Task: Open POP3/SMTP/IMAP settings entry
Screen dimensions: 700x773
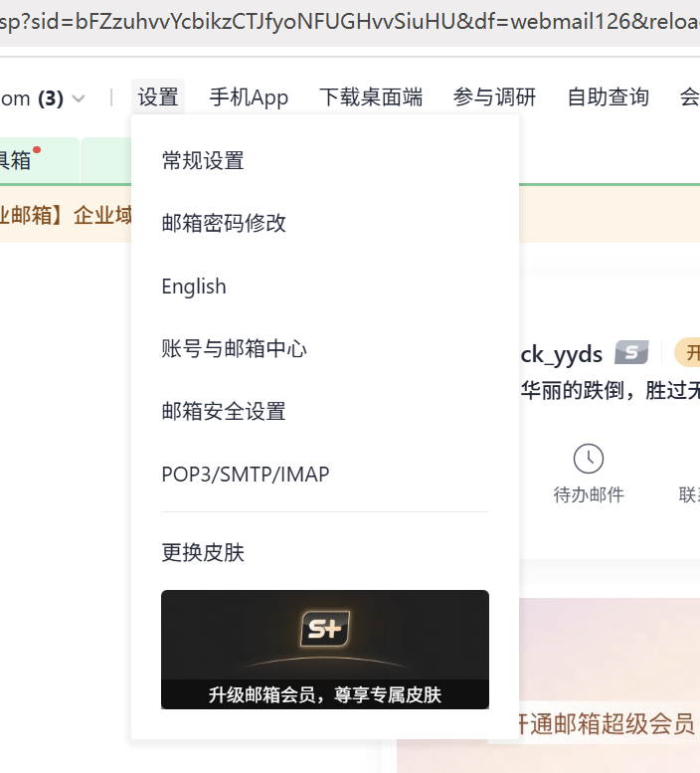Action: tap(246, 475)
